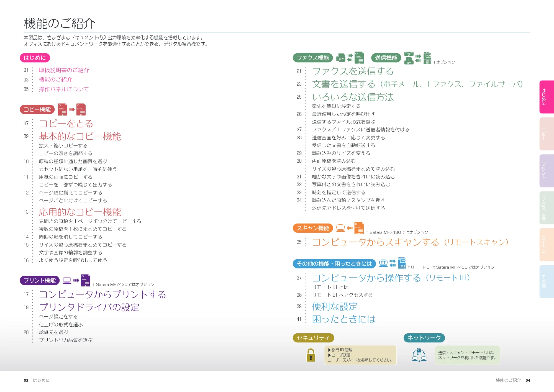This screenshot has height=392, width=554.
Task: Click the fax machine icon beside ファクス機能
Action: (x=340, y=58)
